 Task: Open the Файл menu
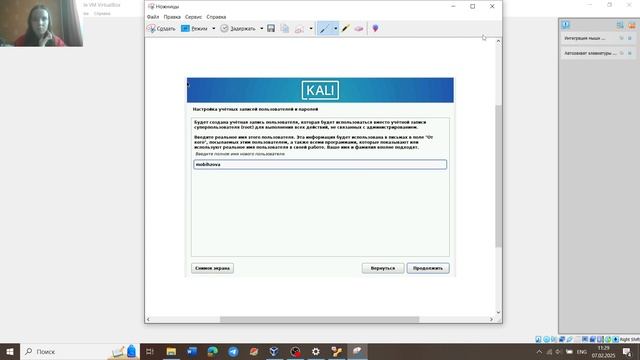(x=153, y=17)
